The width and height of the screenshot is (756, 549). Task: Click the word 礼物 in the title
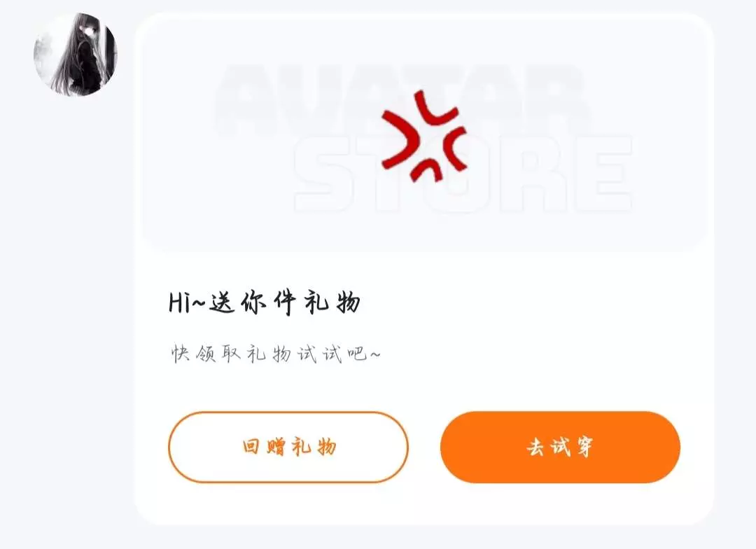tap(332, 303)
